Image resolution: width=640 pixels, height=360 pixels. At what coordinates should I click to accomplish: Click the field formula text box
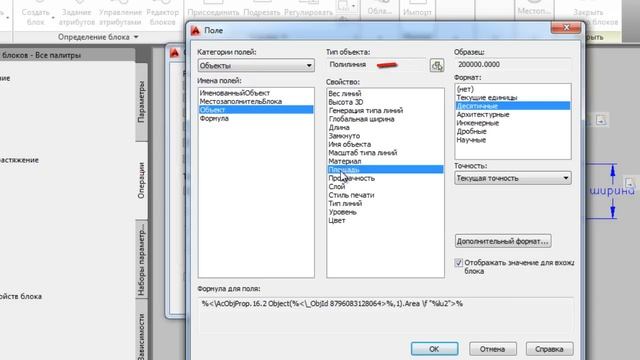point(386,316)
